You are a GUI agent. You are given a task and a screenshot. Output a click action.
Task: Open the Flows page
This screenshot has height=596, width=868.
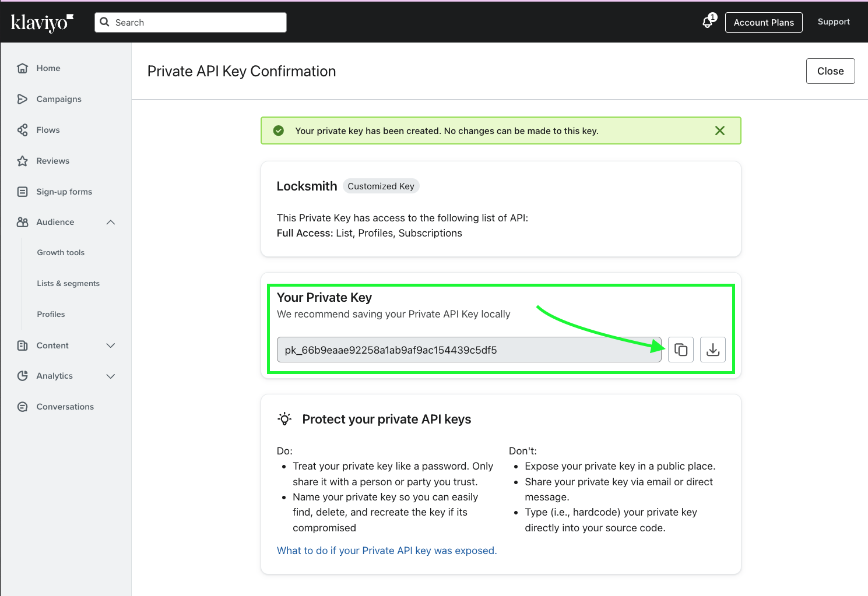(48, 130)
